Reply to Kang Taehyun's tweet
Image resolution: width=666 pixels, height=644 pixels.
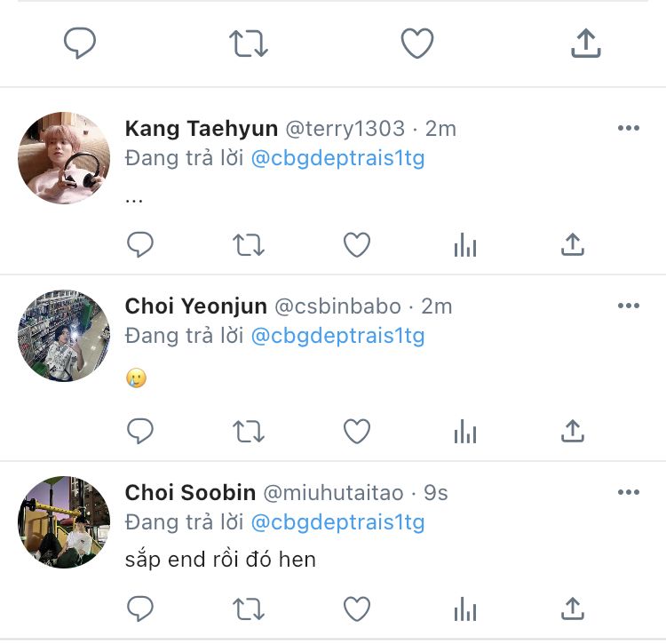[x=140, y=244]
